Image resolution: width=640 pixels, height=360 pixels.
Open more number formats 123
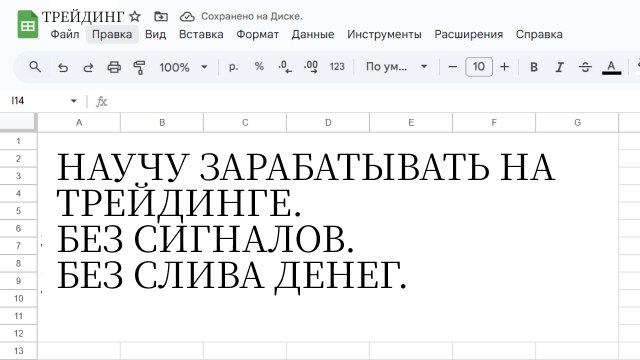[337, 67]
